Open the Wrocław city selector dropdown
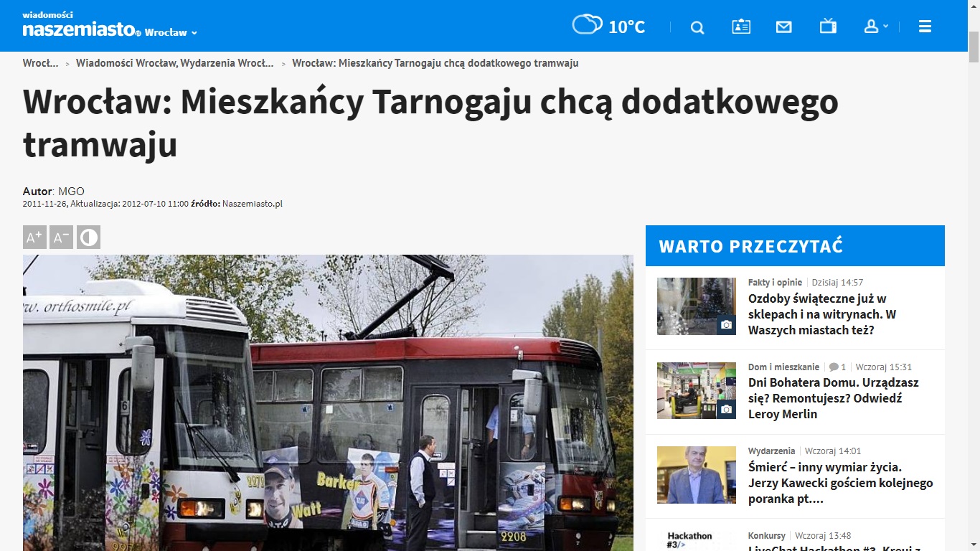This screenshot has width=980, height=551. [171, 32]
